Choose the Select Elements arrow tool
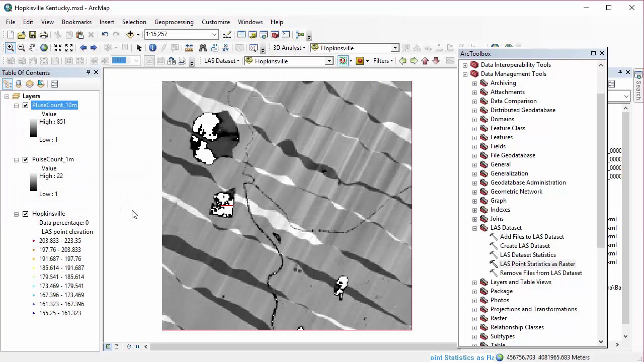 pyautogui.click(x=139, y=48)
